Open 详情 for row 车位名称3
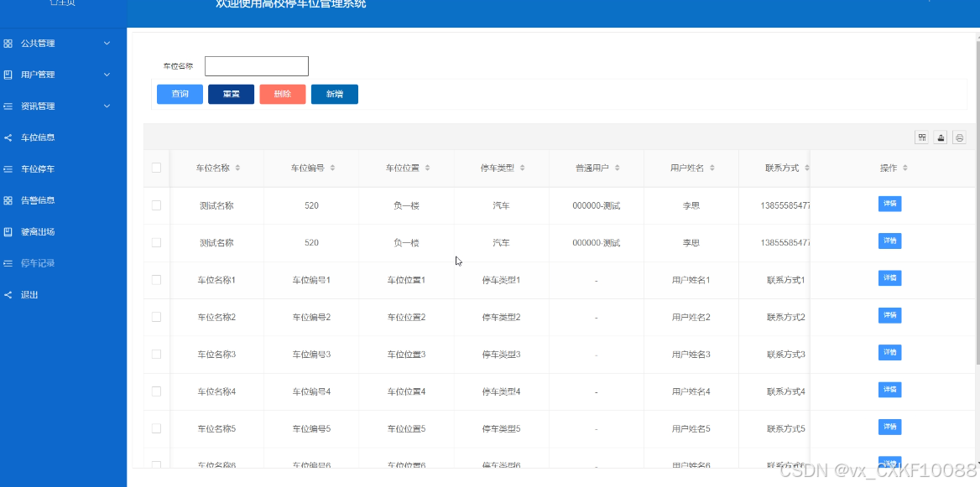Viewport: 980px width, 487px height. 890,352
